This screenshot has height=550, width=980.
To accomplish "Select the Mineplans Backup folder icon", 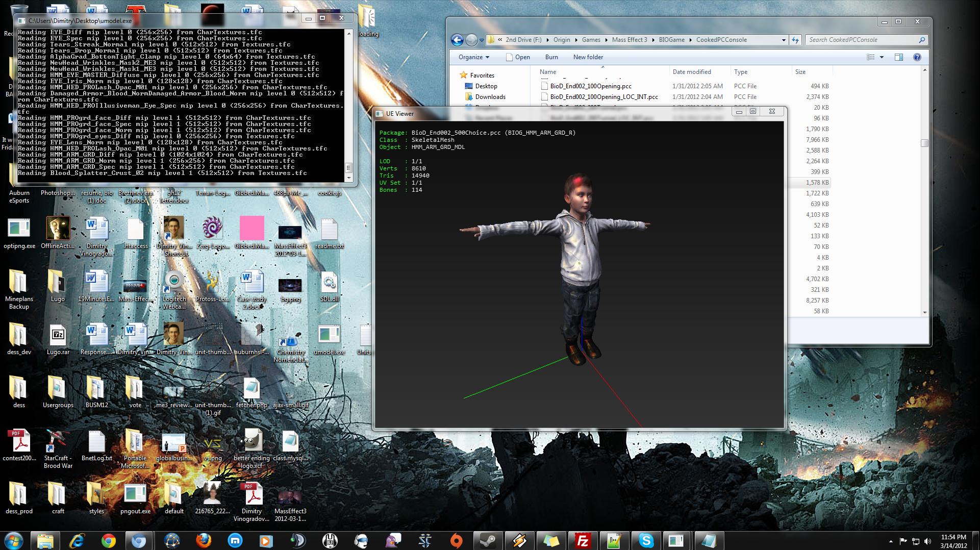I will [x=19, y=290].
